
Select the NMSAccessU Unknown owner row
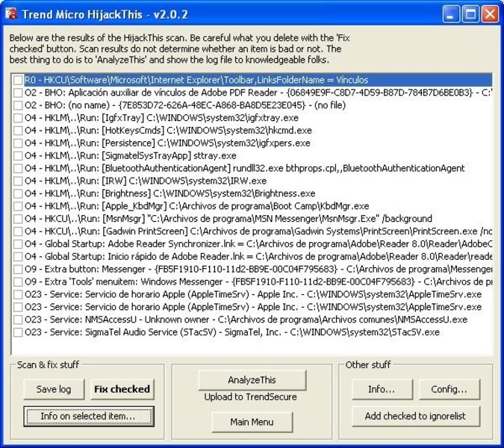point(246,320)
